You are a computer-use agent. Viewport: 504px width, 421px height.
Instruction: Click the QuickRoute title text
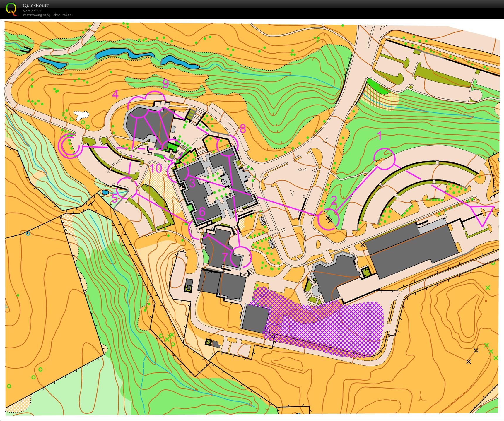pos(36,5)
